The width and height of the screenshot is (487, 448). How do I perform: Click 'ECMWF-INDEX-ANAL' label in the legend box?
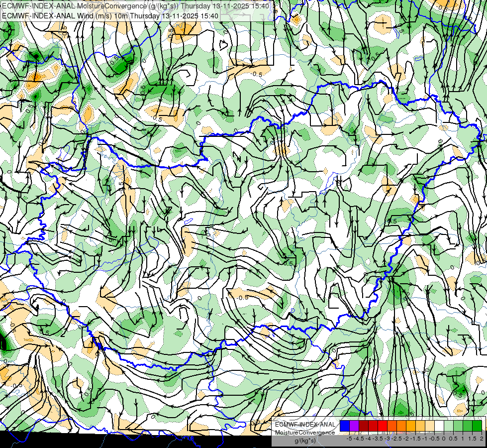[305, 425]
